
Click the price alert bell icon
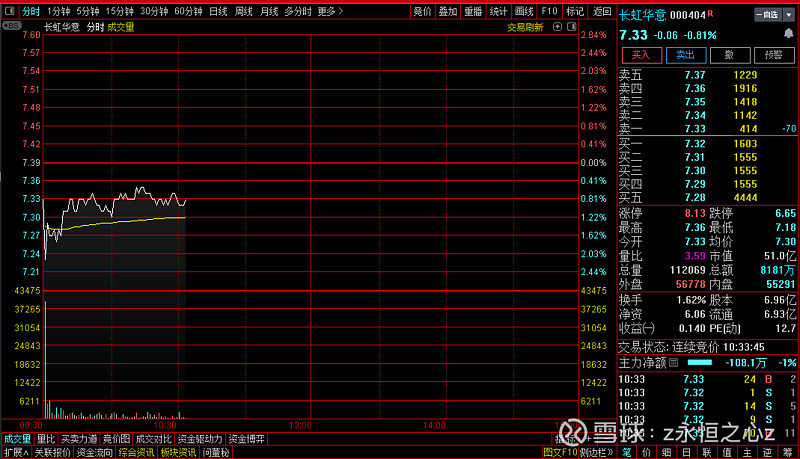click(x=788, y=34)
